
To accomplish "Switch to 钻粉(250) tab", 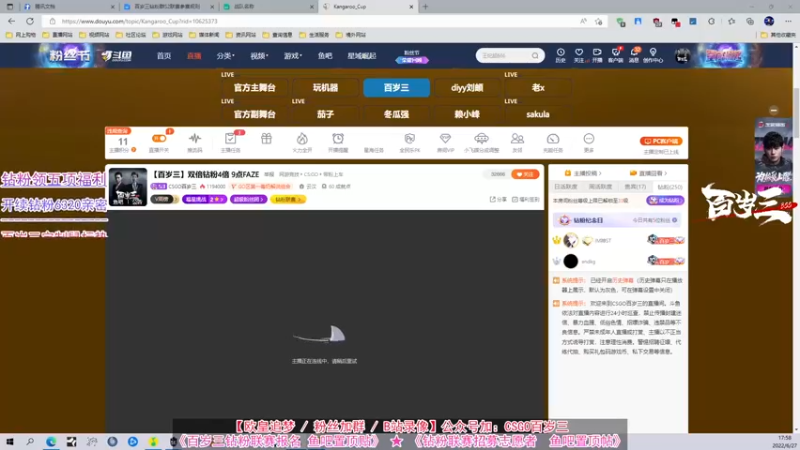I will click(x=670, y=187).
